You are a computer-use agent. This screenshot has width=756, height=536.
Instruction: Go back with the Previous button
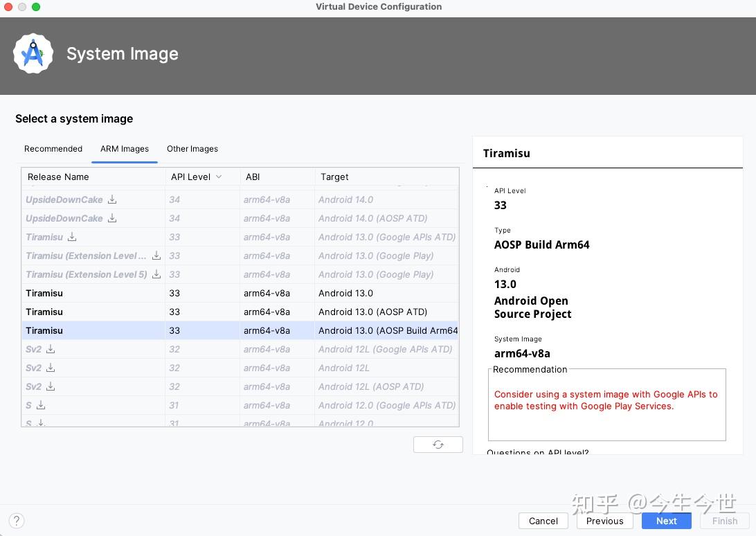[x=604, y=521]
